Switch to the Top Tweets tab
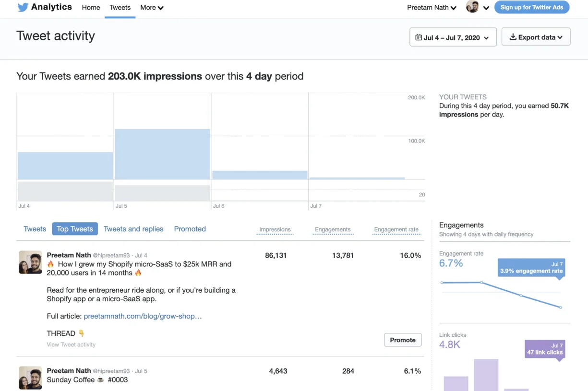 coord(75,229)
